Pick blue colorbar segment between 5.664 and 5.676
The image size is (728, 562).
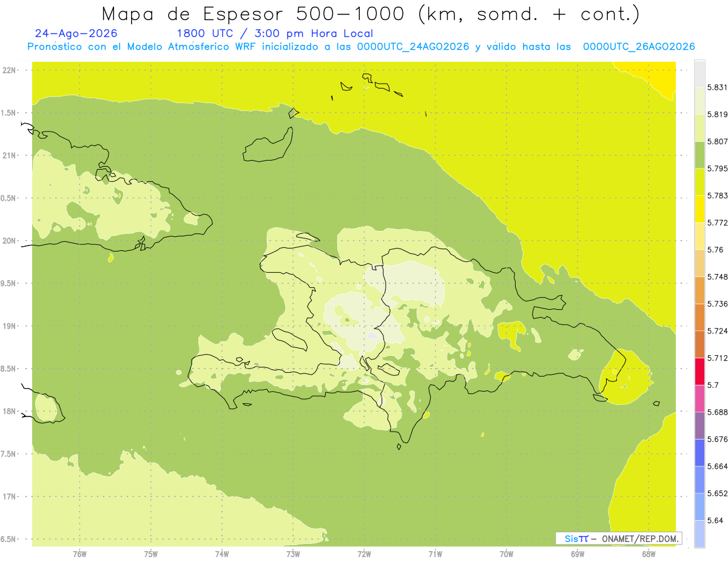pyautogui.click(x=699, y=452)
